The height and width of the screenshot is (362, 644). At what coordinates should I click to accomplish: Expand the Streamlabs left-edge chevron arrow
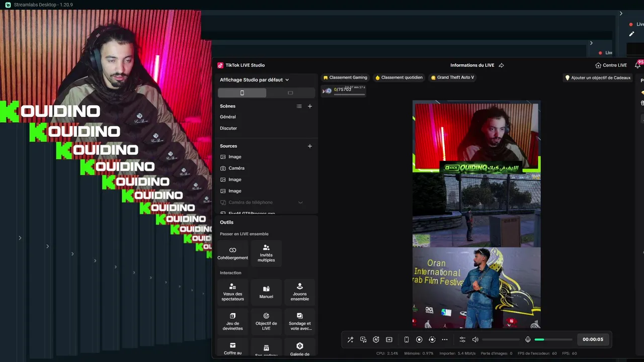coord(20,238)
